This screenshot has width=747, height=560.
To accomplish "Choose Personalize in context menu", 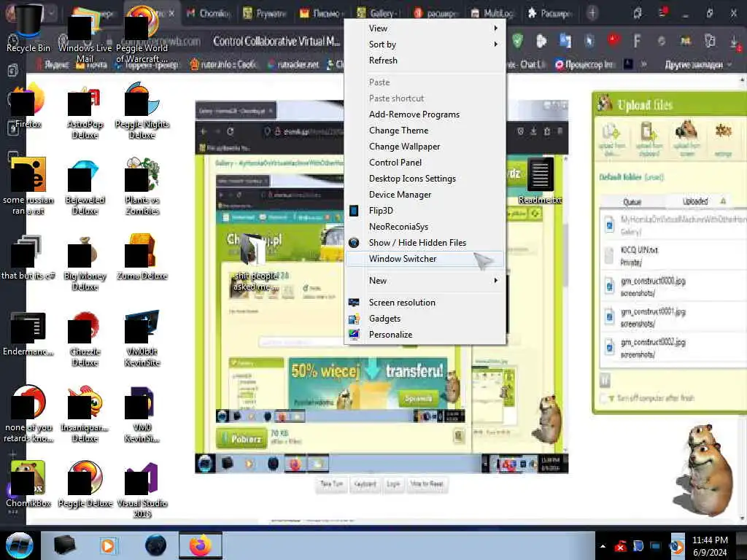I will coord(425,334).
